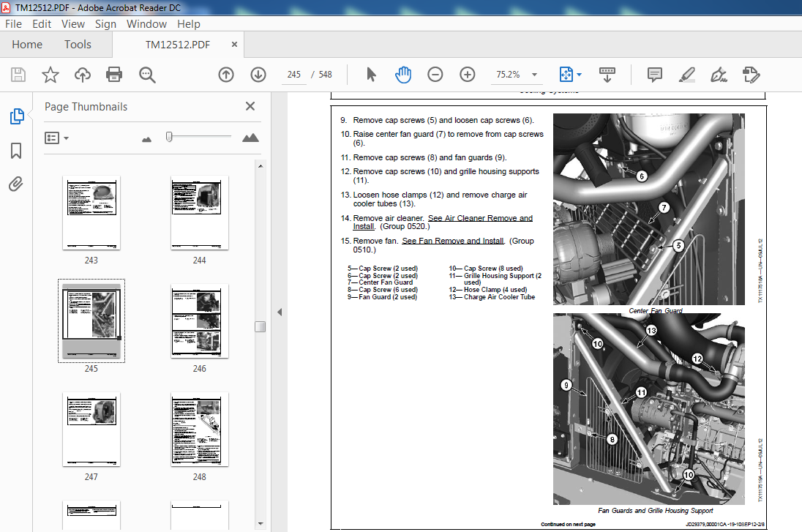Select page 247 thumbnail

[x=91, y=429]
